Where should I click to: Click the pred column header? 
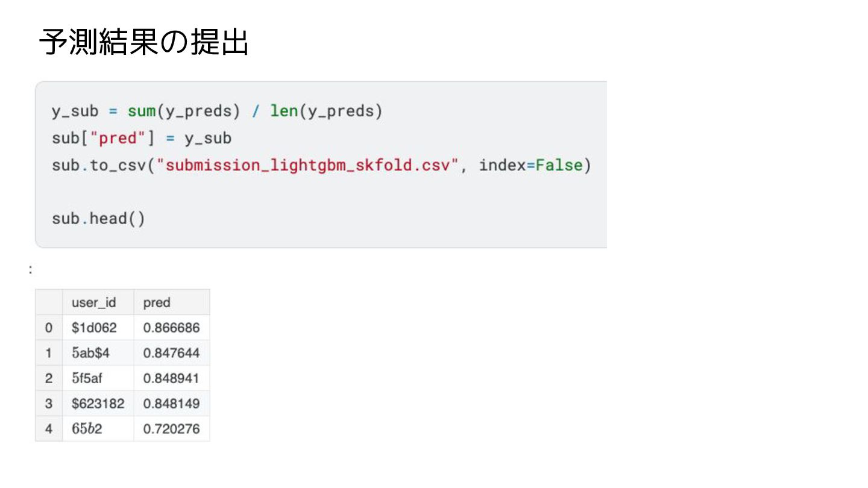[157, 302]
